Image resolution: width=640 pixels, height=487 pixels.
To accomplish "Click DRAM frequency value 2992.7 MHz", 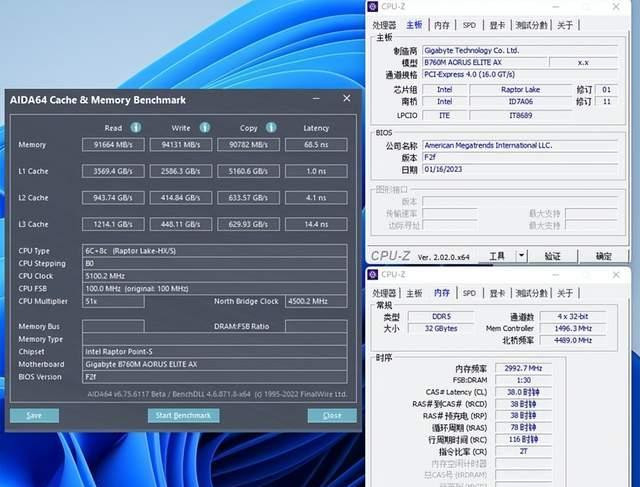I will click(523, 368).
